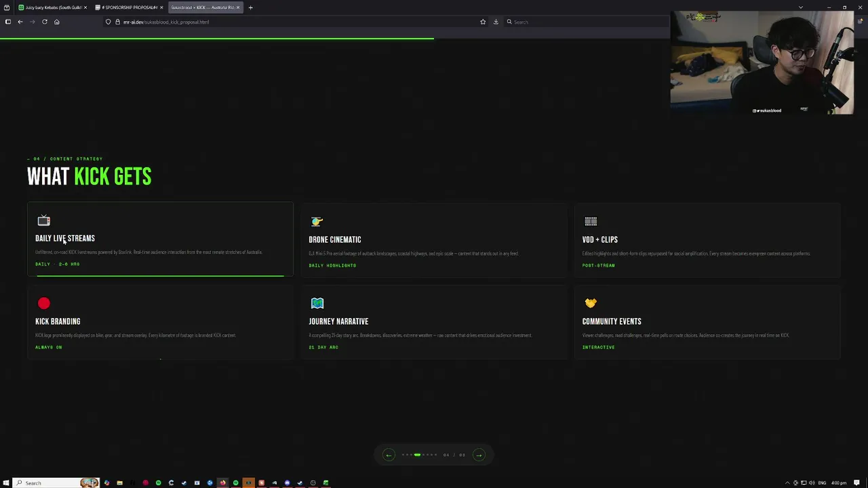Image resolution: width=868 pixels, height=488 pixels.
Task: Select the active green slide indicator dot
Action: coord(417,455)
